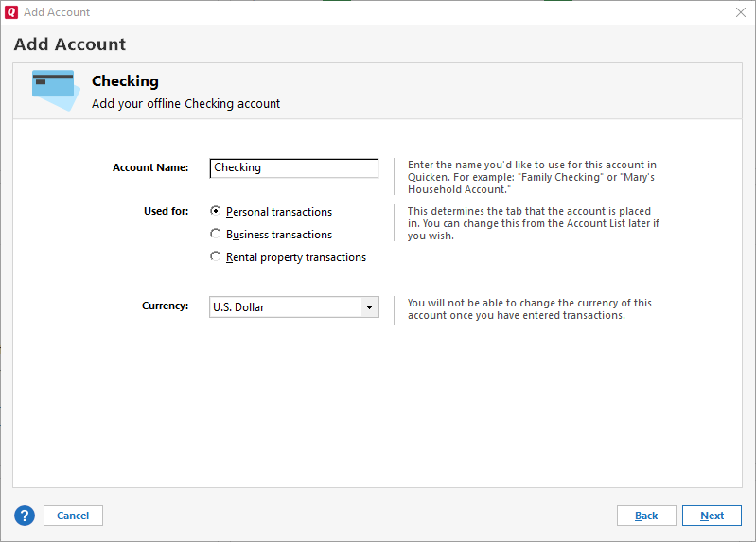The height and width of the screenshot is (542, 756).
Task: Select Personal transactions radio button
Action: click(216, 212)
